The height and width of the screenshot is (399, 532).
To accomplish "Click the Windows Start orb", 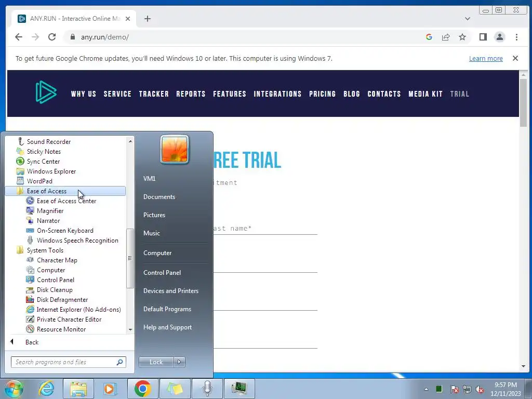I will point(14,389).
